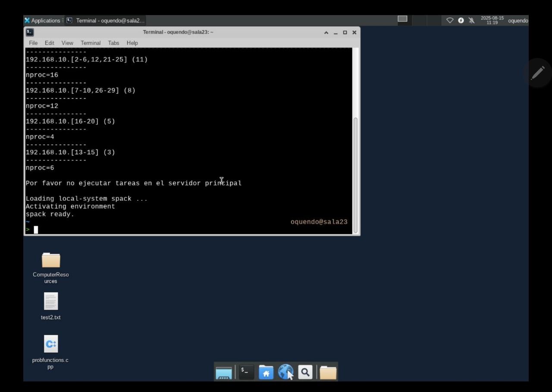Launch the web browser globe icon
Viewport: 552px width, 392px height.
tap(286, 371)
